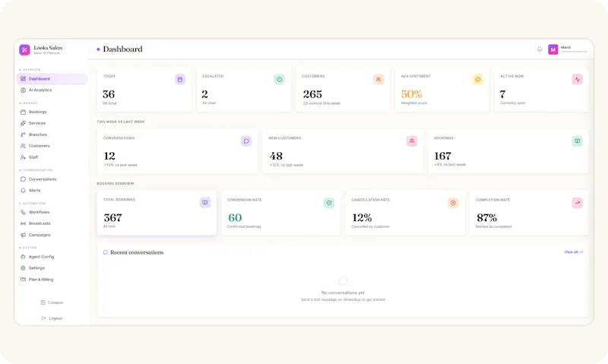608x364 pixels.
Task: Log out using the Logout button
Action: click(x=52, y=318)
